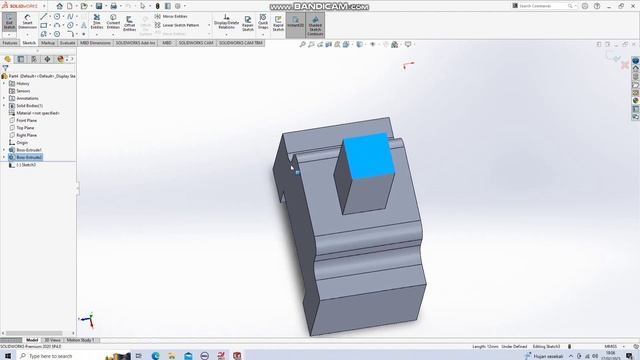This screenshot has width=640, height=360.
Task: Select Top Plane in the tree
Action: 25,128
